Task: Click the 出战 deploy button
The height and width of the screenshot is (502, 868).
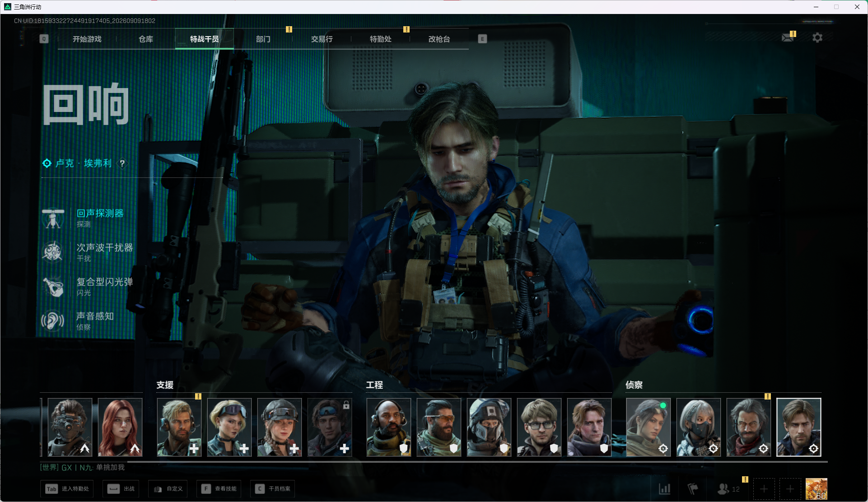Action: (121, 489)
